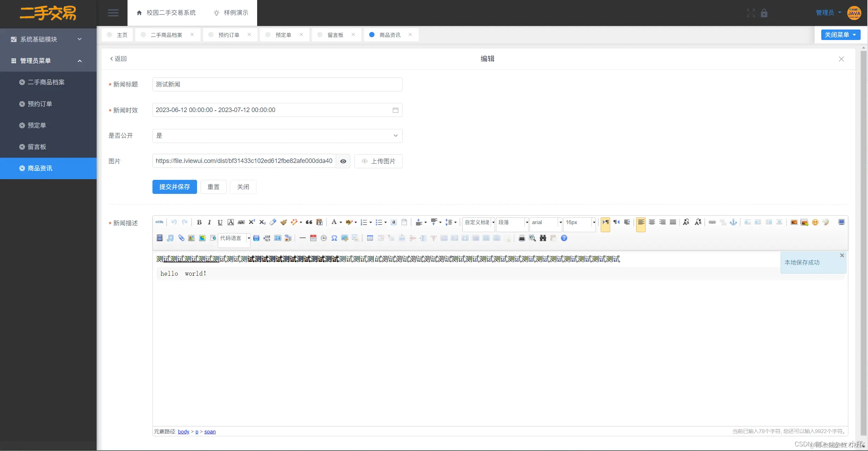Click the anchor insert icon

(x=733, y=222)
